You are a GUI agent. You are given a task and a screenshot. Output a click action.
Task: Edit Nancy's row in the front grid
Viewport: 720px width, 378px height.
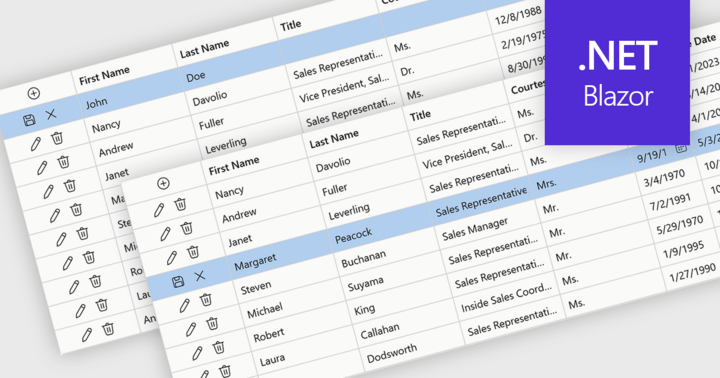pyautogui.click(x=159, y=210)
